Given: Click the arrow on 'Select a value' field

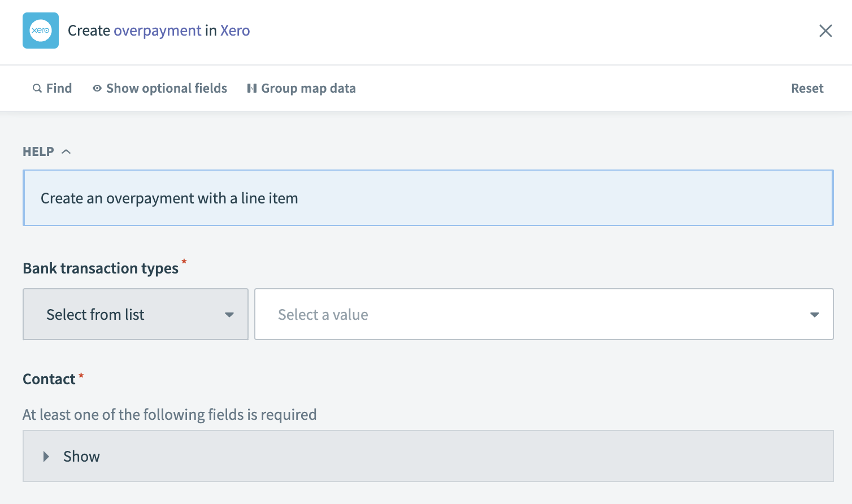Looking at the screenshot, I should click(x=814, y=315).
